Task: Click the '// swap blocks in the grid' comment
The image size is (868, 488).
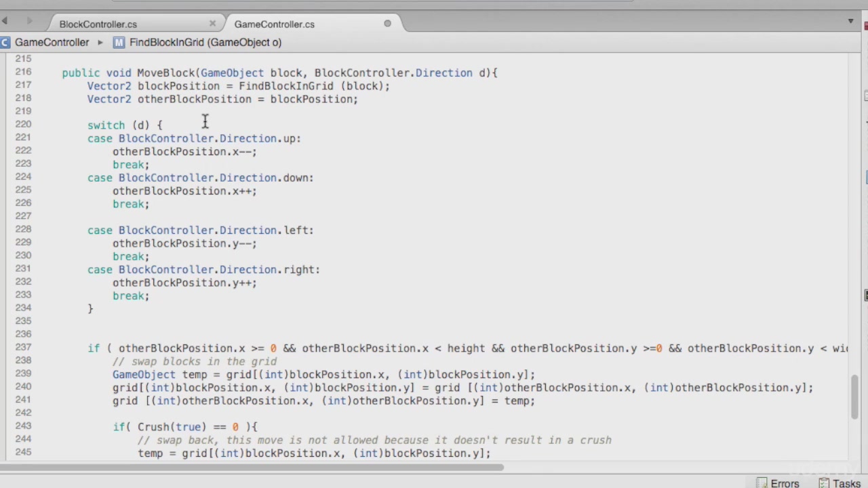Action: point(195,361)
